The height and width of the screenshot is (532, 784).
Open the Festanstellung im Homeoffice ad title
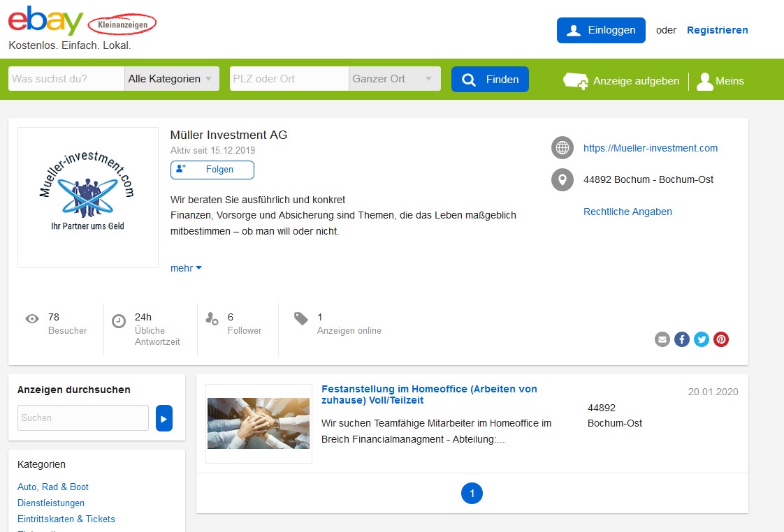(429, 394)
